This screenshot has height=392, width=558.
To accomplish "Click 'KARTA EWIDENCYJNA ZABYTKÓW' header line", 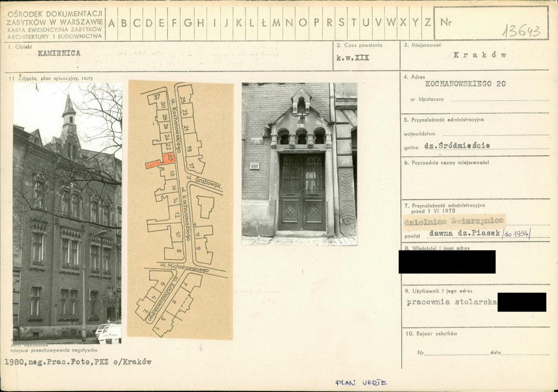I will 55,29.
